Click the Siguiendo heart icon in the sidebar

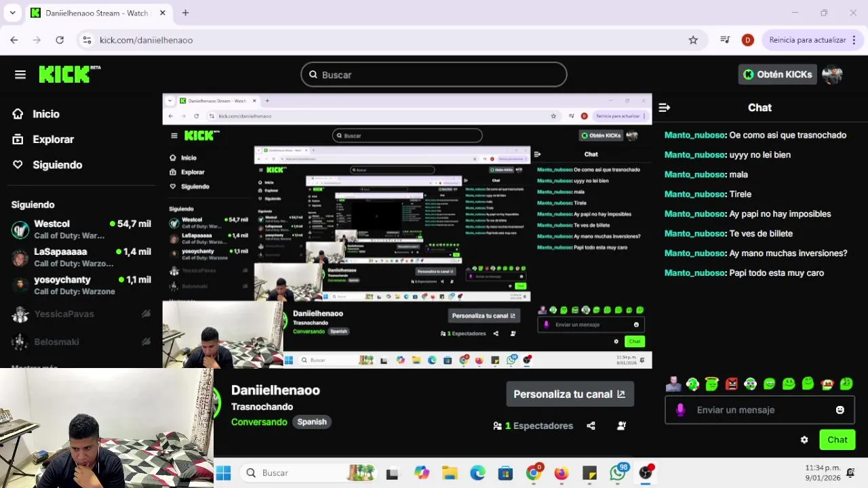coord(18,165)
